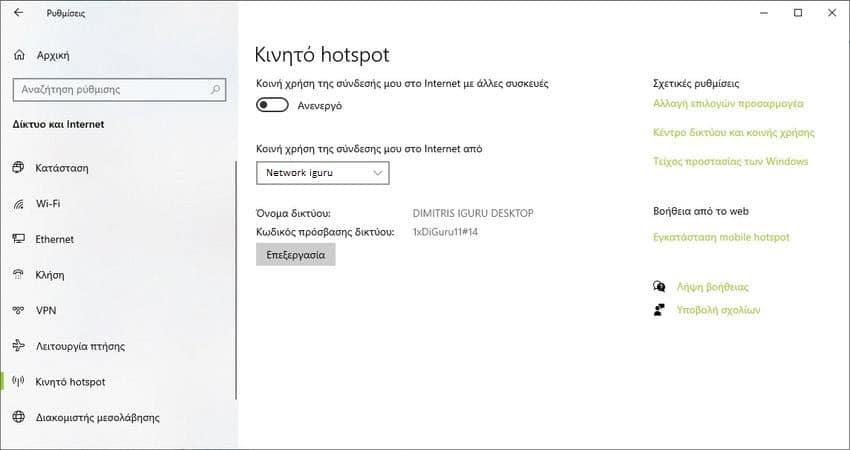850x450 pixels.
Task: Click the Κινητό hotspot page heading
Action: (322, 55)
